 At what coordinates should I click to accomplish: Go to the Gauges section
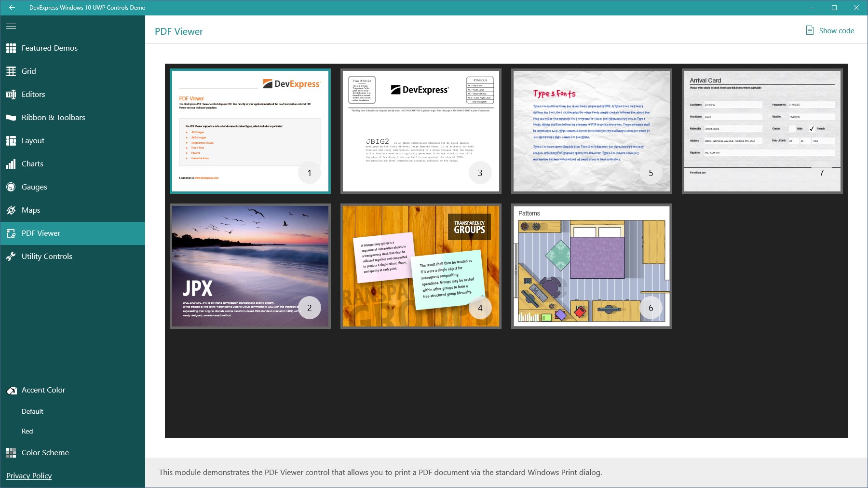click(x=72, y=187)
